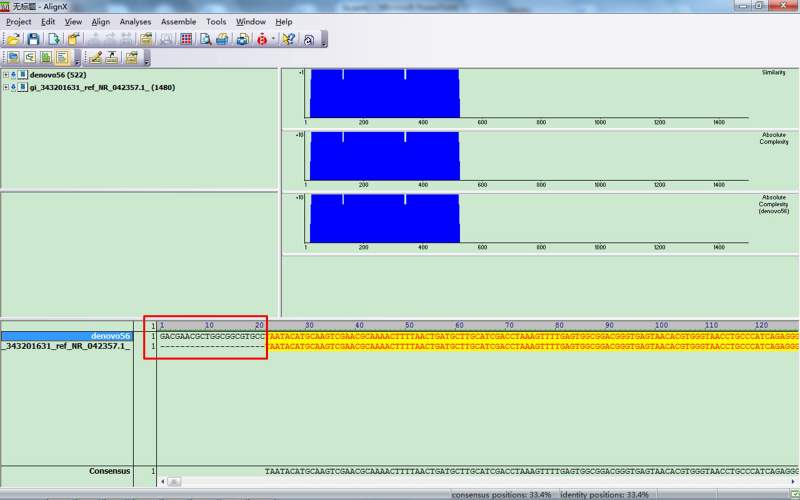800x500 pixels.
Task: Click the save floppy disk icon
Action: 34,39
